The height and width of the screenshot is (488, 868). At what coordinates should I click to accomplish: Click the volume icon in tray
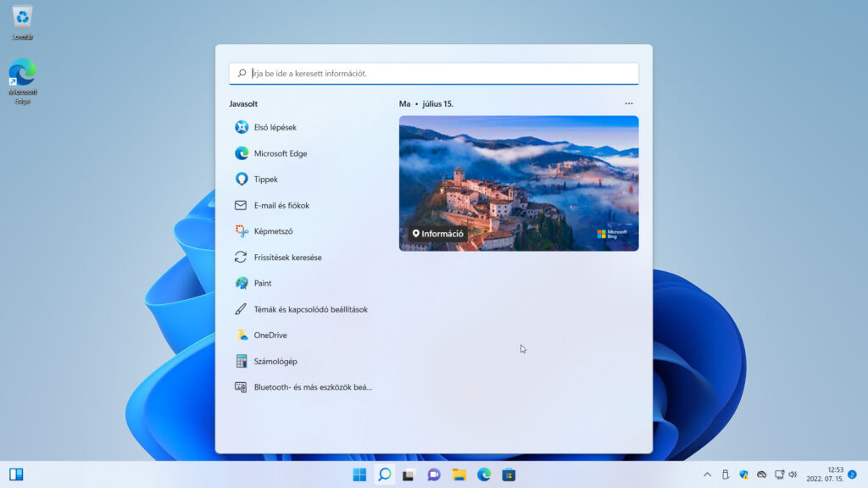793,474
